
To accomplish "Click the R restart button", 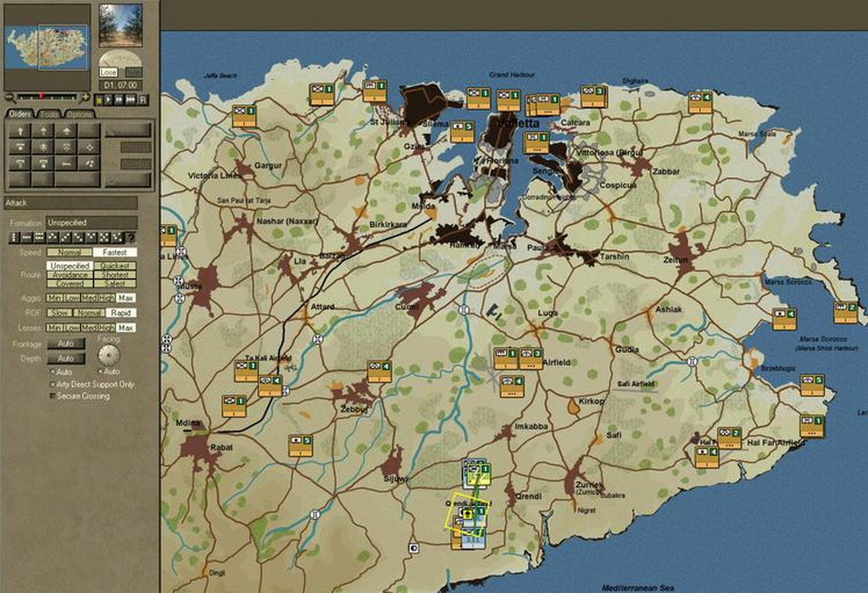I will click(143, 99).
